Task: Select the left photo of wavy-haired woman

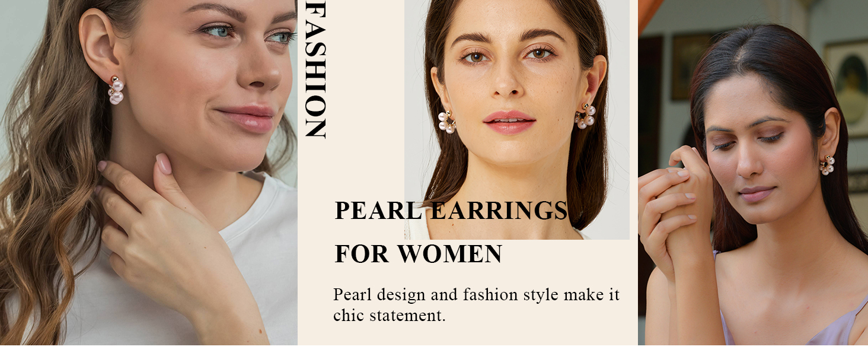Action: (x=148, y=172)
